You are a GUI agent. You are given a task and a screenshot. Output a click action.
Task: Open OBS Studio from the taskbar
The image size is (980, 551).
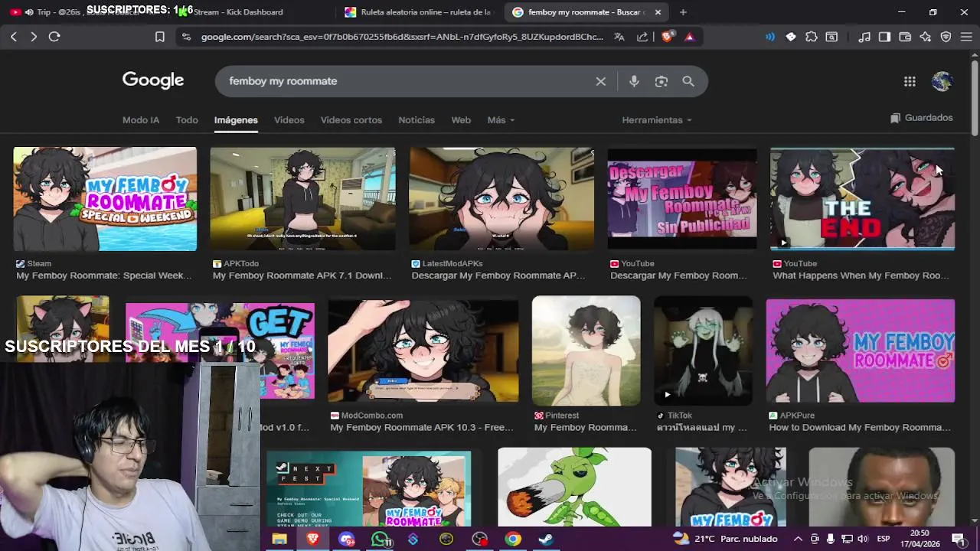click(479, 539)
